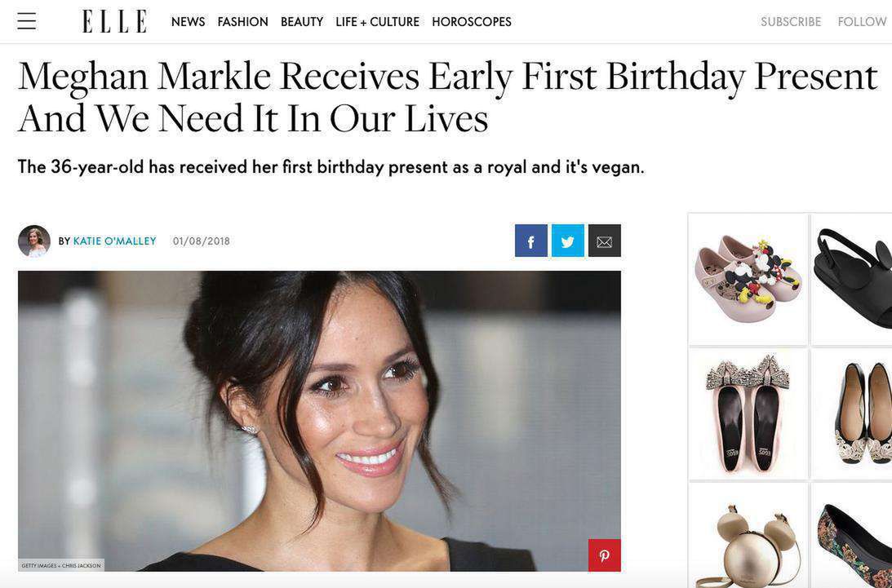The height and width of the screenshot is (588, 892).
Task: Click the Follow link
Action: pyautogui.click(x=862, y=22)
